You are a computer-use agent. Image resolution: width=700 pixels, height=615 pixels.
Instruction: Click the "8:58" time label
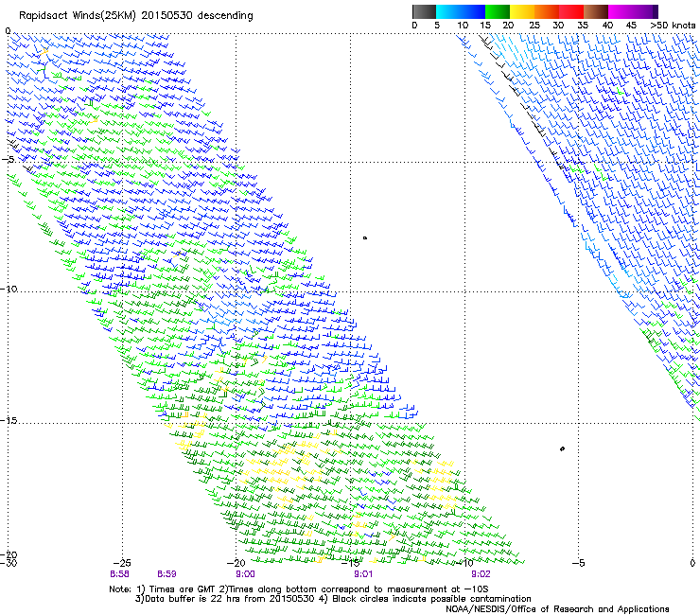pos(119,574)
